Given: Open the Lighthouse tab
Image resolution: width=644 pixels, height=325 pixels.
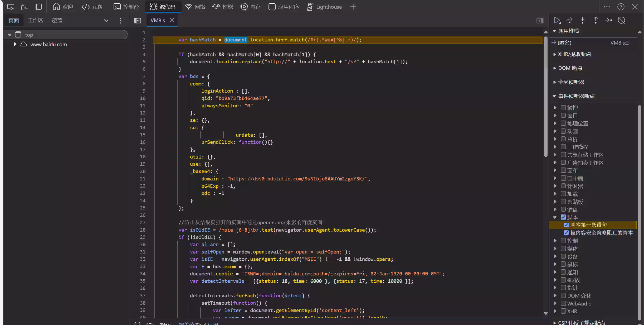Looking at the screenshot, I should pyautogui.click(x=324, y=7).
